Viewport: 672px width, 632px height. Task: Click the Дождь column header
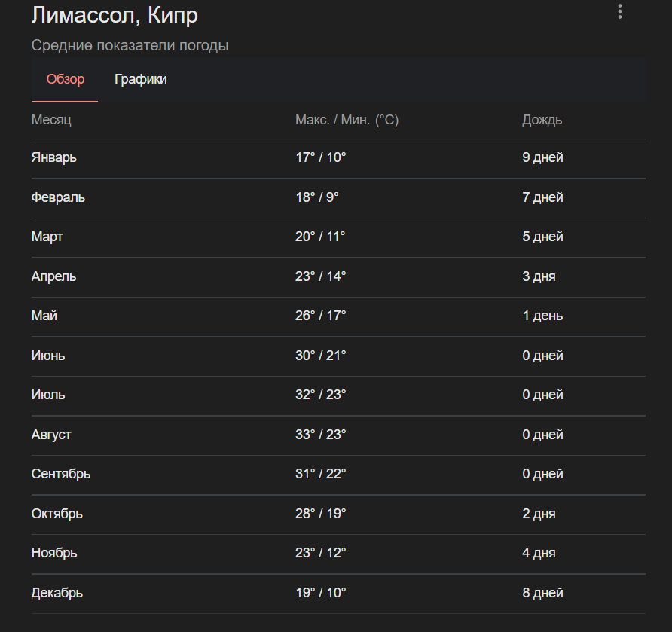pos(542,120)
